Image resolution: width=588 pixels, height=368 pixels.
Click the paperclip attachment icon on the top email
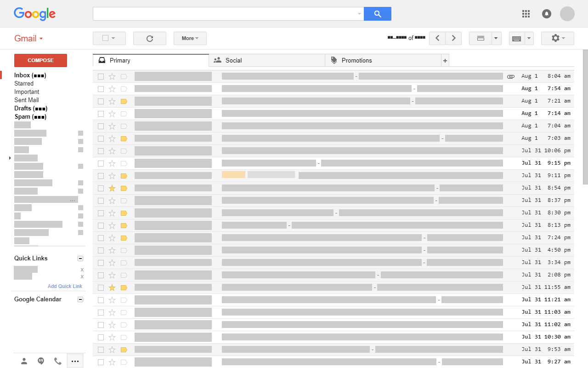click(511, 76)
